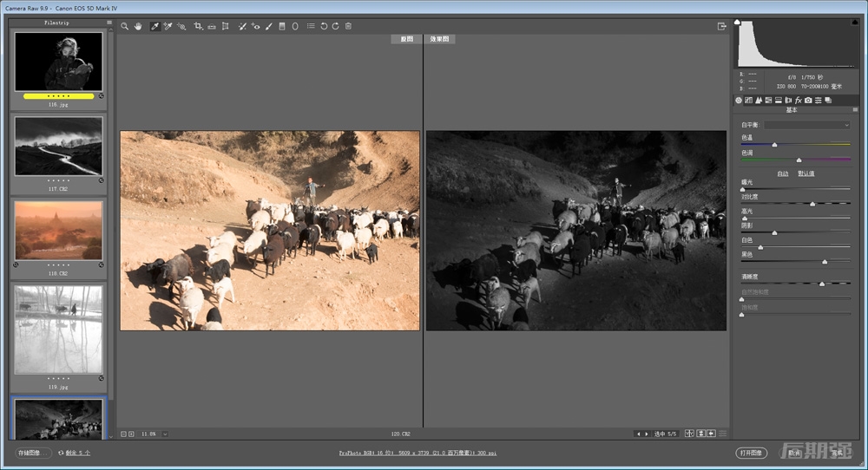This screenshot has width=868, height=470.
Task: Select the White Balance eyedropper tool
Action: tap(155, 26)
